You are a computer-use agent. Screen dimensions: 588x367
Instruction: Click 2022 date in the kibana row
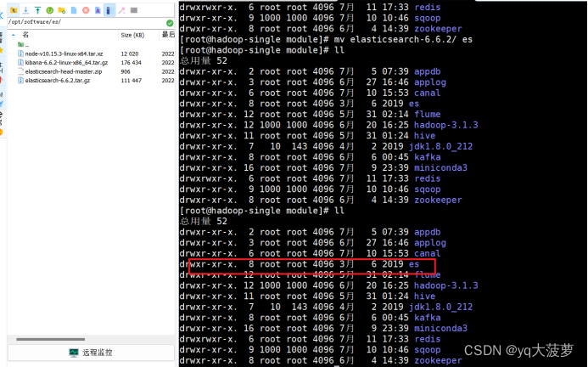coord(168,63)
